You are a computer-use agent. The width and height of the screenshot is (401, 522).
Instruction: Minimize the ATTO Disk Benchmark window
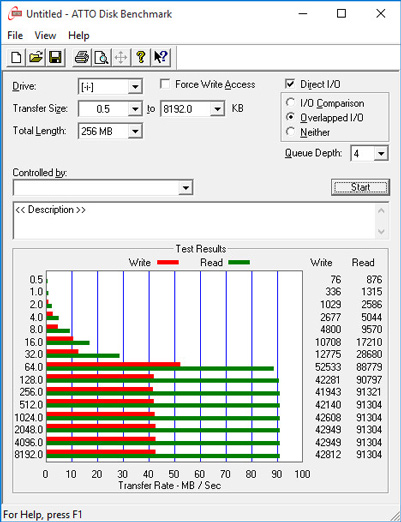click(303, 14)
